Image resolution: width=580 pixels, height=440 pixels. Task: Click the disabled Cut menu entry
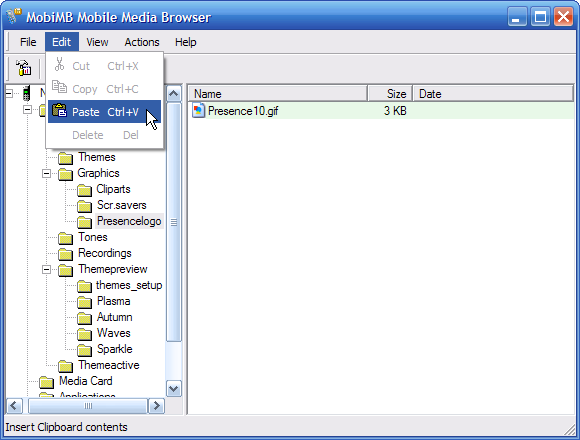pyautogui.click(x=104, y=66)
